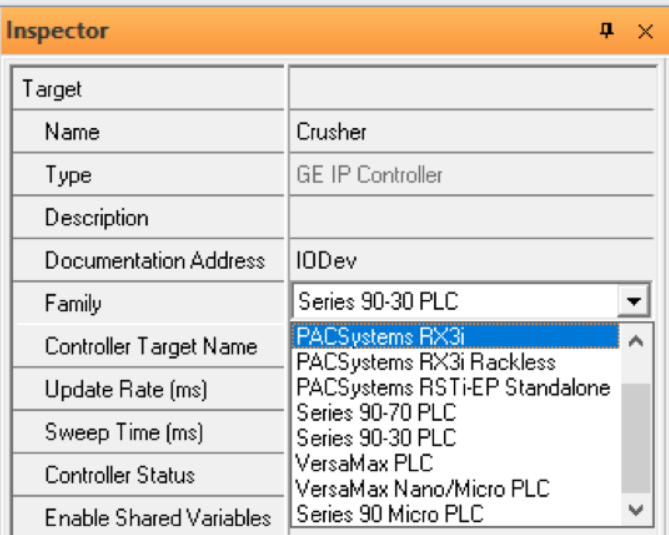Click the list scroll down arrow
The height and width of the screenshot is (535, 669).
(636, 509)
